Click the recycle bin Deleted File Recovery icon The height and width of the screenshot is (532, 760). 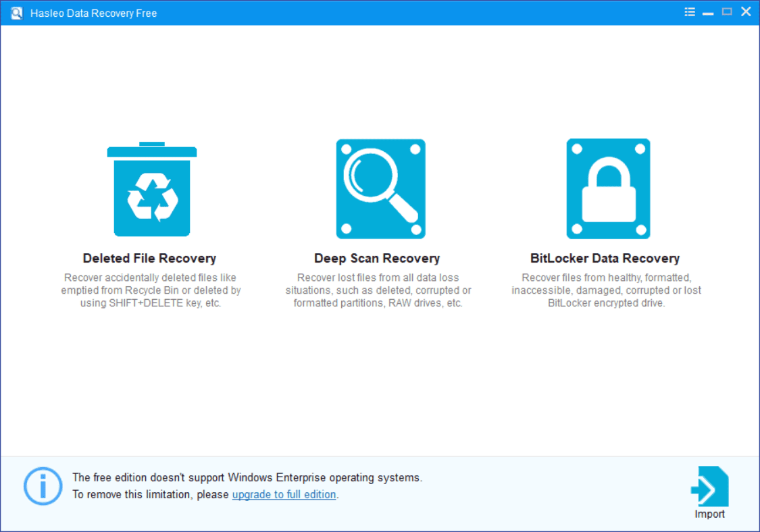pyautogui.click(x=152, y=190)
